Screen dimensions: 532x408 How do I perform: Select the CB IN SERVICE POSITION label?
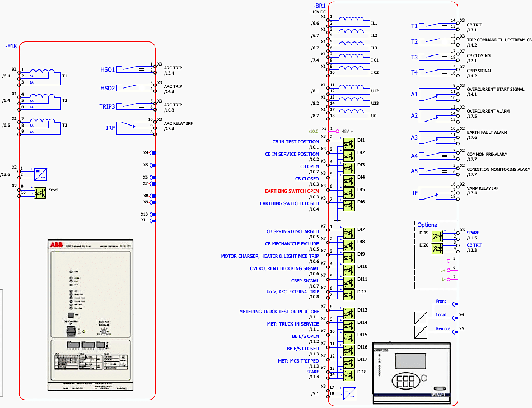coord(292,154)
